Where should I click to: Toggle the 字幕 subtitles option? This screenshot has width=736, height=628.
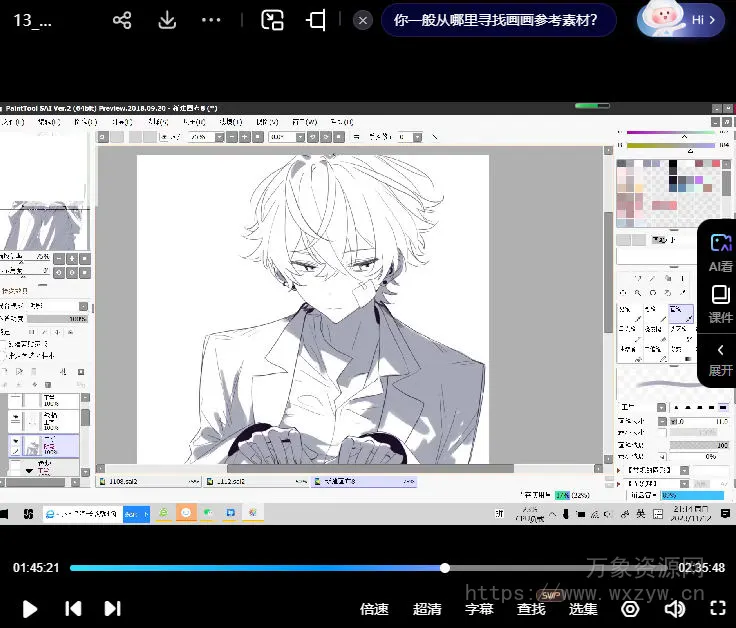(479, 608)
